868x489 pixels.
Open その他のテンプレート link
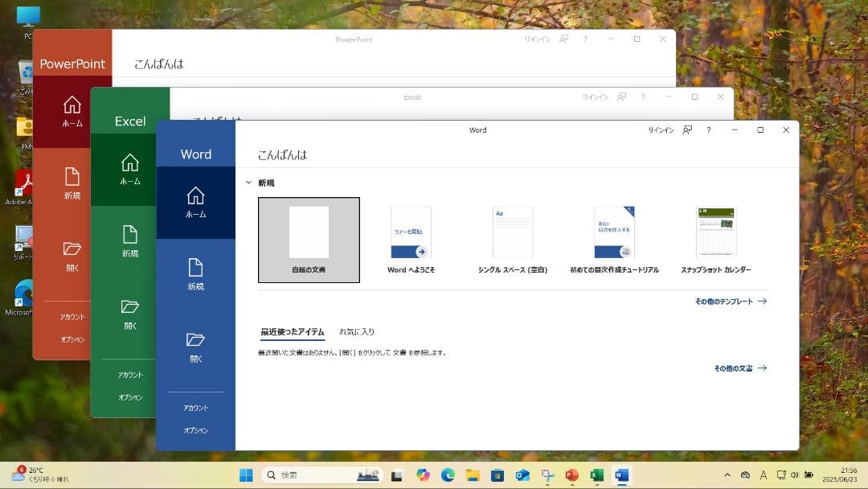pyautogui.click(x=723, y=301)
